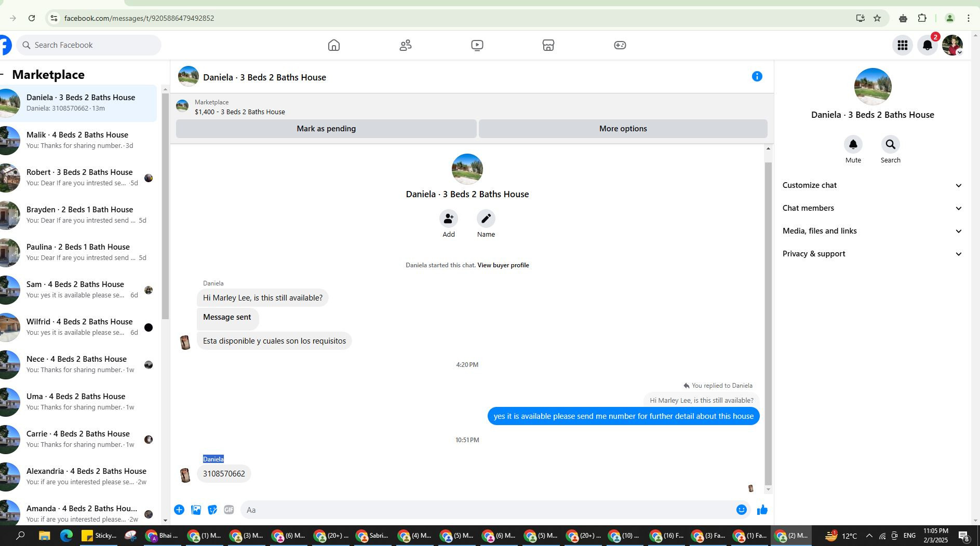
Task: Attach a photo using the image icon
Action: click(x=196, y=510)
